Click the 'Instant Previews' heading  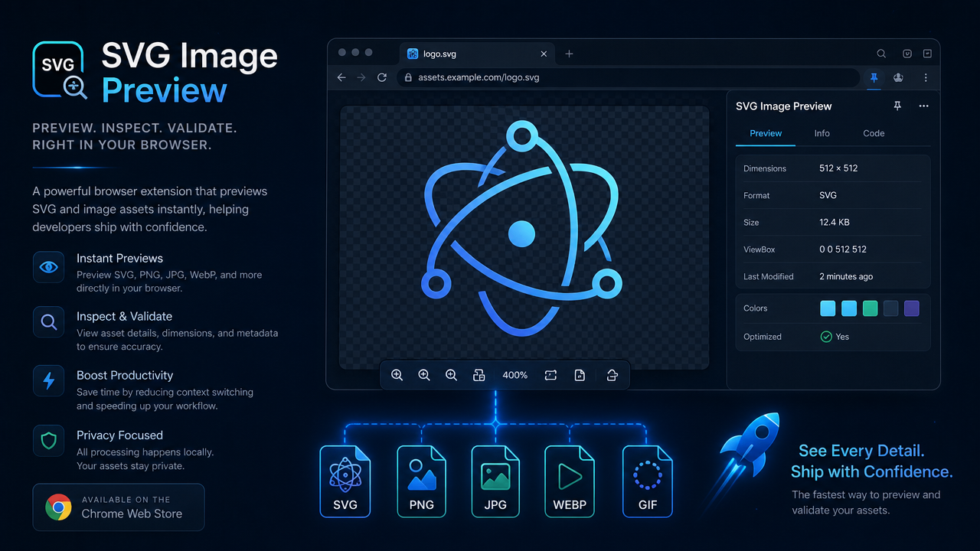[119, 259]
